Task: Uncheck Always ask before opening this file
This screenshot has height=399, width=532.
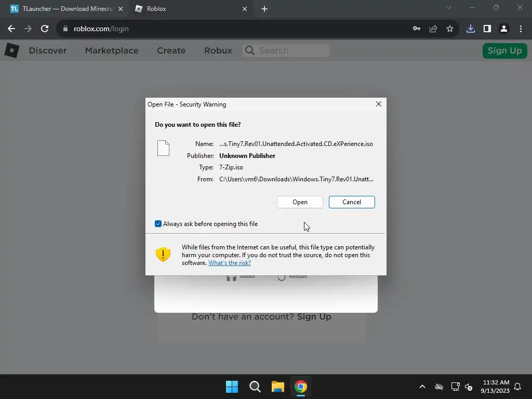Action: pos(158,223)
